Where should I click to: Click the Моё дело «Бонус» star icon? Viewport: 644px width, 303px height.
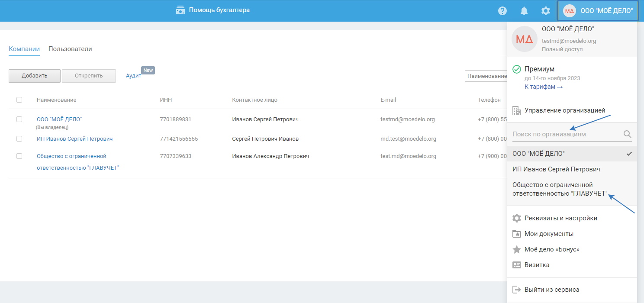click(x=517, y=249)
